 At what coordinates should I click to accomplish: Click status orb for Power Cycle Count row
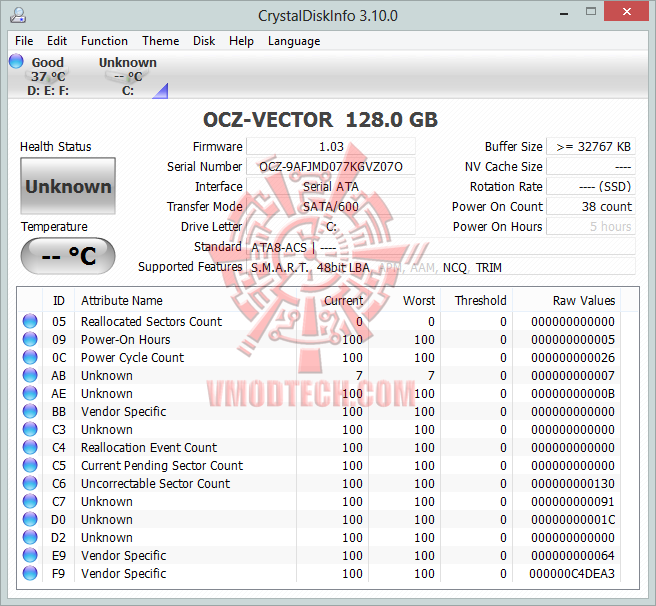30,357
